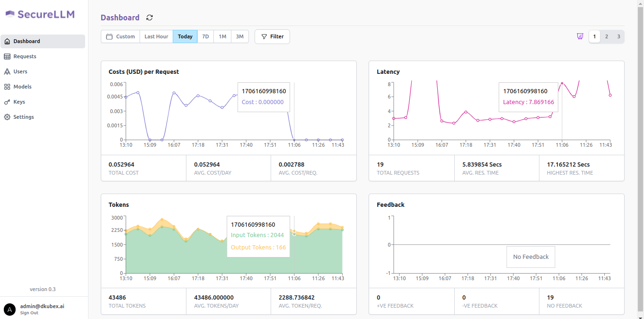Choose the 3M time range
644x319 pixels.
click(x=240, y=36)
